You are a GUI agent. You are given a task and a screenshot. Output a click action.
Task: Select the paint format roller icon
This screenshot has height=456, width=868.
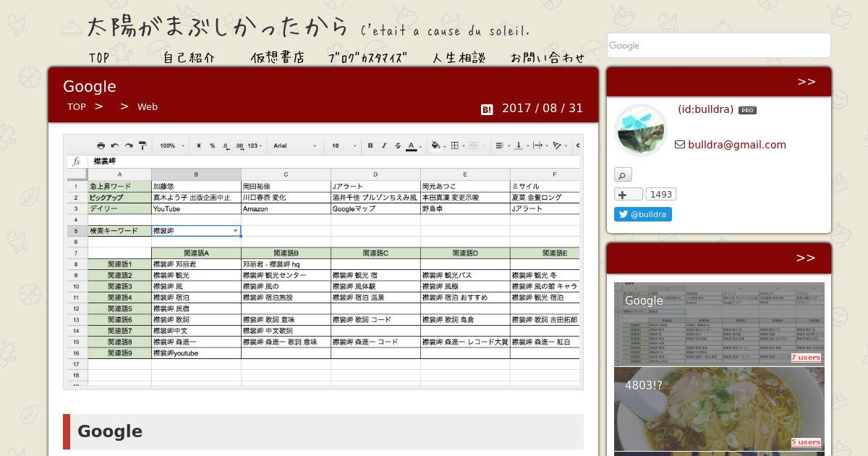[x=142, y=145]
